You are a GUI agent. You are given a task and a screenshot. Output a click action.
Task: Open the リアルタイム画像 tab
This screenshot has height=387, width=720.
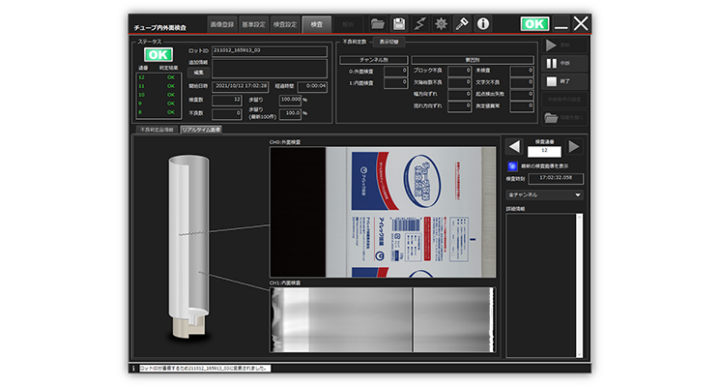(x=201, y=130)
